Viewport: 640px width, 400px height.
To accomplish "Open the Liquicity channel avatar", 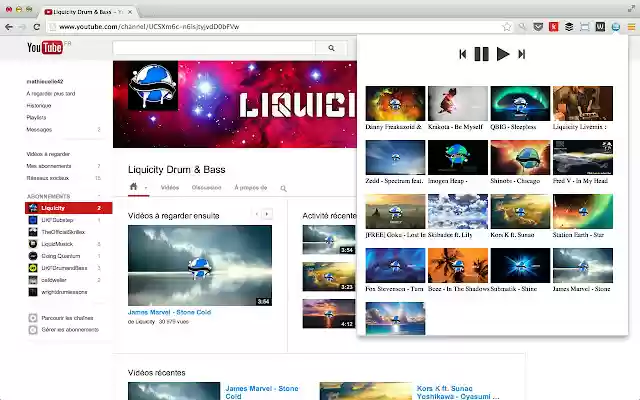I will (x=153, y=86).
